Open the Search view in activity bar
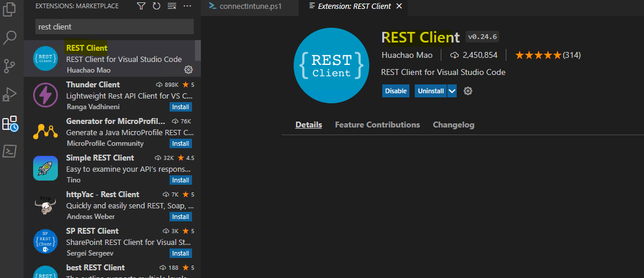 click(9, 37)
